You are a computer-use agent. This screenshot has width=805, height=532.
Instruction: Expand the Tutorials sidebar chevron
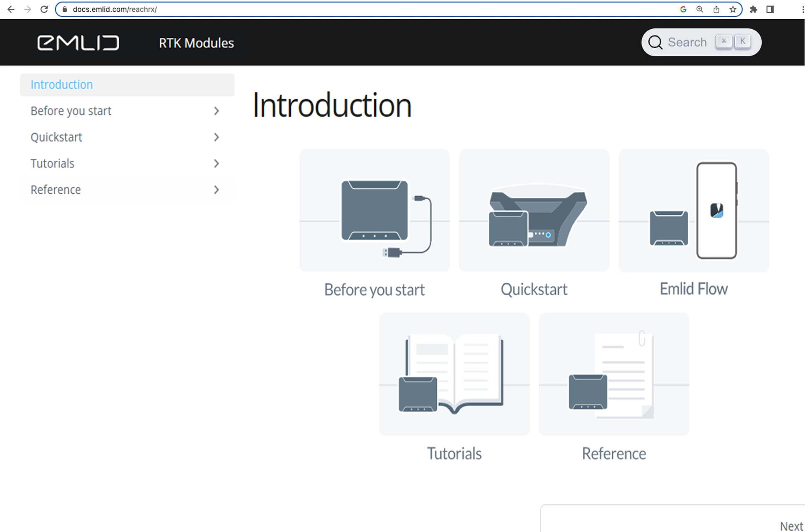(x=216, y=164)
